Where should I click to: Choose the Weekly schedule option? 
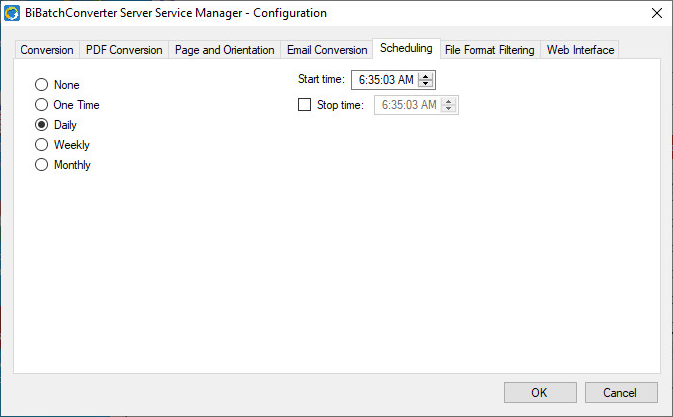tap(42, 145)
